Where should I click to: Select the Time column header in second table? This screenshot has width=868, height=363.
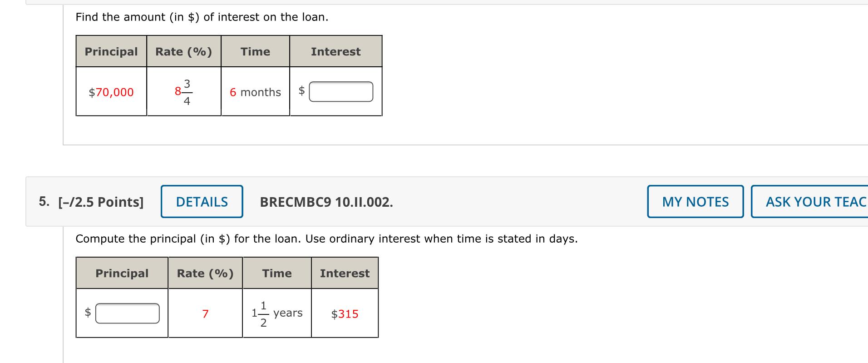276,273
